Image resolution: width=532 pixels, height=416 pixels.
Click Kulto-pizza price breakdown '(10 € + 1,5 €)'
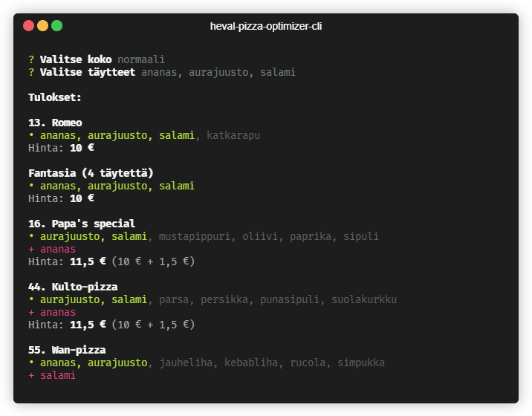[x=153, y=325]
